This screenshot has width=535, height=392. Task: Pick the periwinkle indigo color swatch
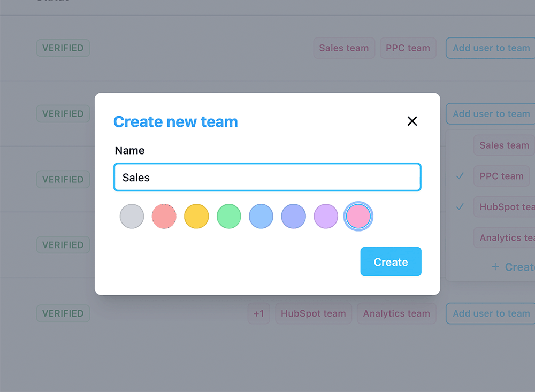(x=293, y=216)
